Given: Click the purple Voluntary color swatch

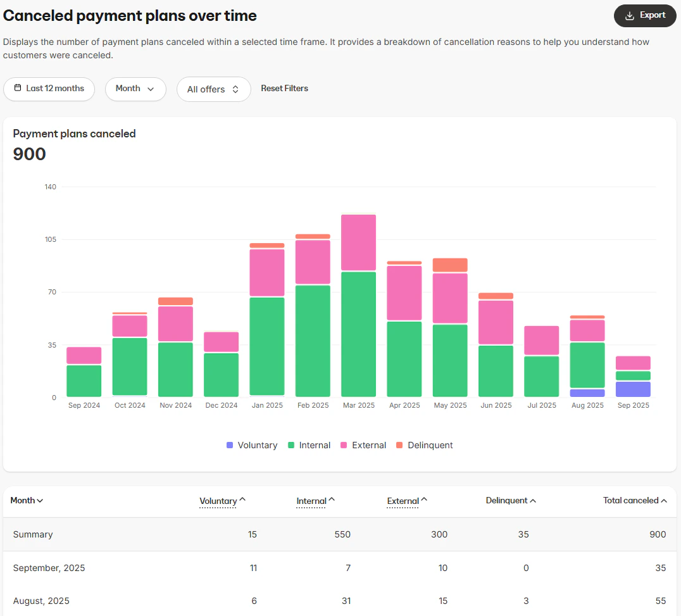Looking at the screenshot, I should pos(228,445).
